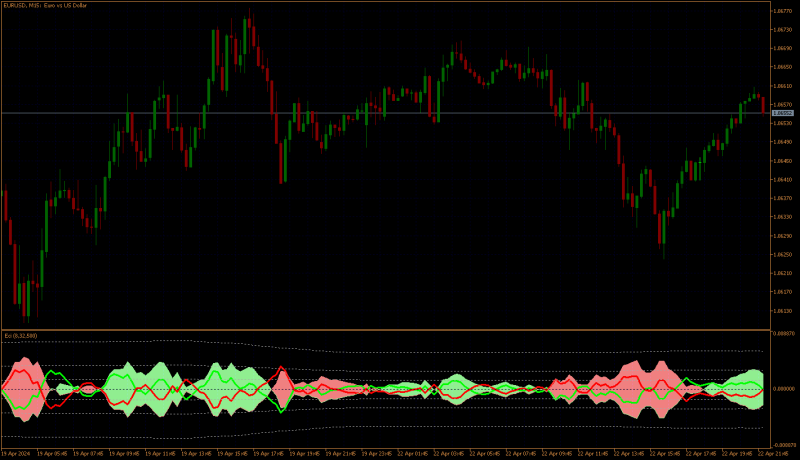This screenshot has height=460, width=800.
Task: Click the 1.06290 price scale label
Action: click(783, 236)
